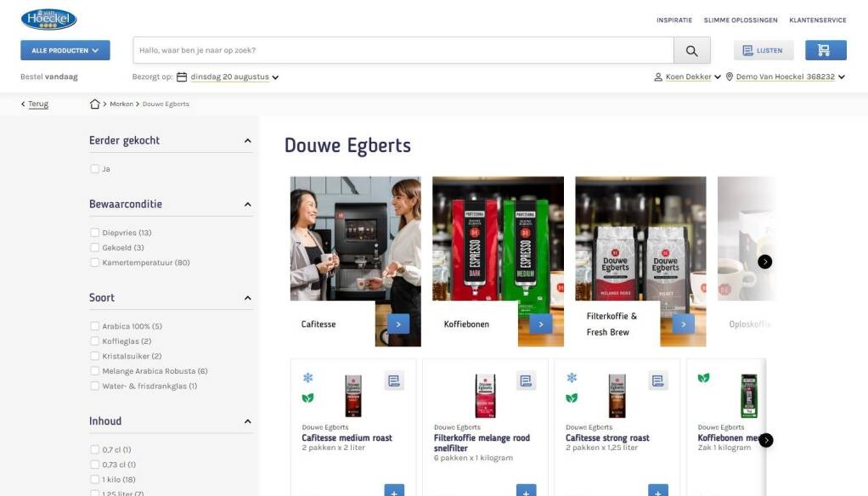The image size is (868, 496).
Task: Click the blue arrow on Filterkoffie & Fresh Brew card
Action: point(683,324)
